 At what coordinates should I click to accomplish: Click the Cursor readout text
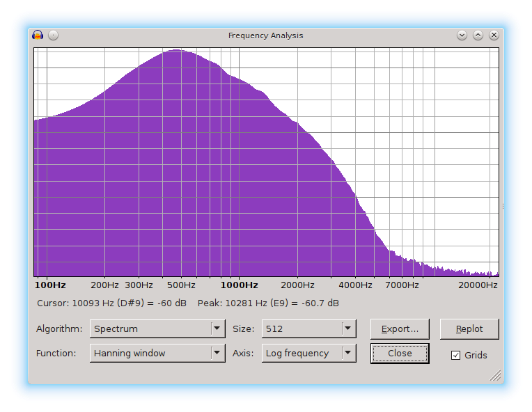(x=111, y=303)
